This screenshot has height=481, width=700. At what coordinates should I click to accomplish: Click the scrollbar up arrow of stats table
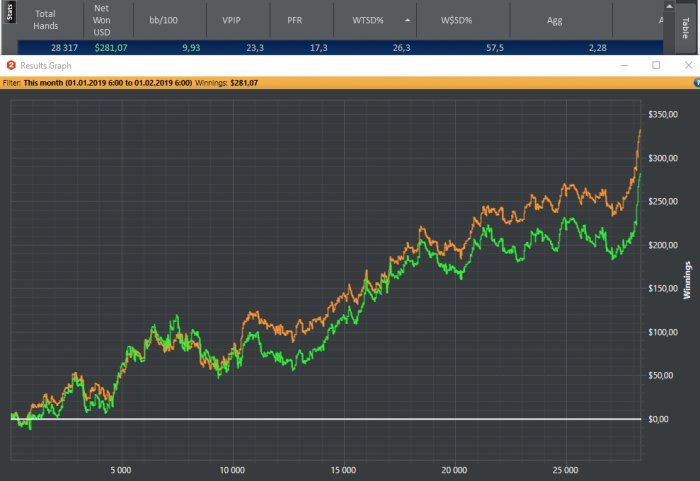669,6
